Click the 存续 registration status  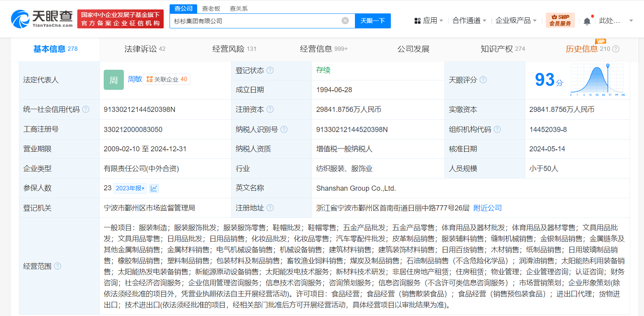pyautogui.click(x=323, y=70)
